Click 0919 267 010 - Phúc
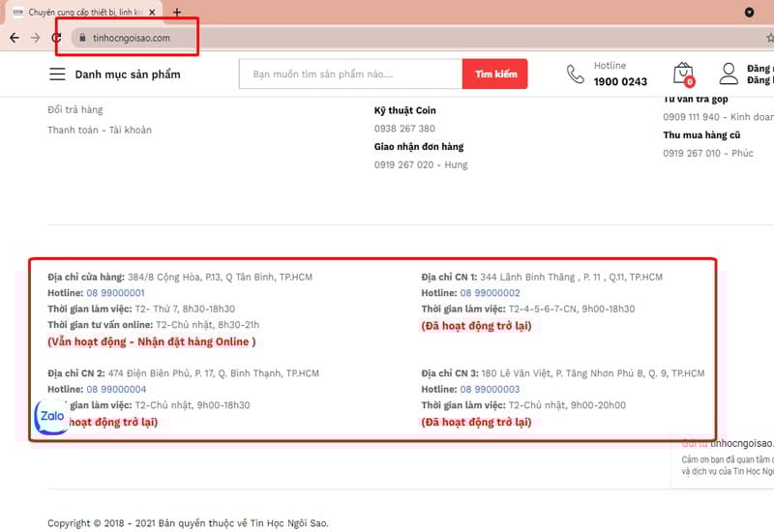Screen dimensions: 774x532 coord(708,153)
